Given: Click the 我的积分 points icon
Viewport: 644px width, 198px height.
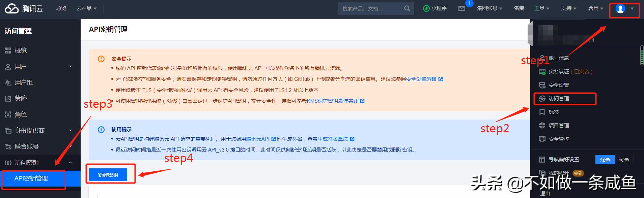Looking at the screenshot, I should [542, 173].
